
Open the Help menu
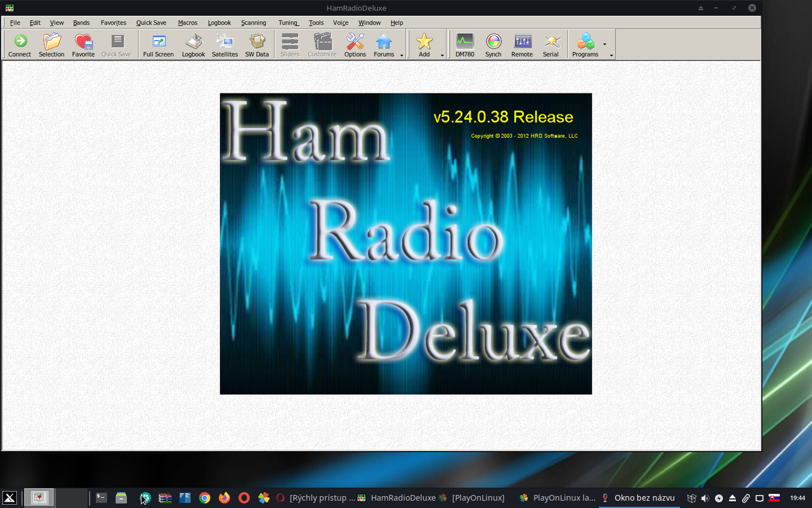pyautogui.click(x=396, y=23)
